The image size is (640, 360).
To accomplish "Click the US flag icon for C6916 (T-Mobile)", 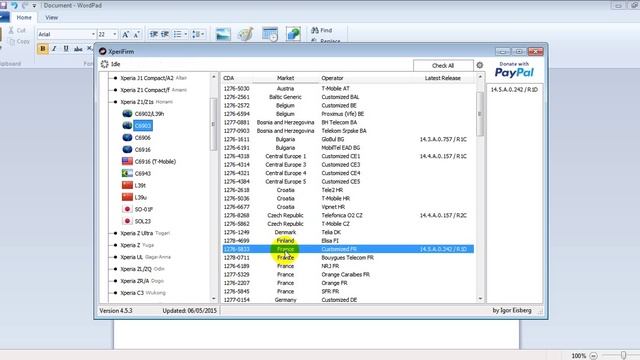I will [x=127, y=161].
